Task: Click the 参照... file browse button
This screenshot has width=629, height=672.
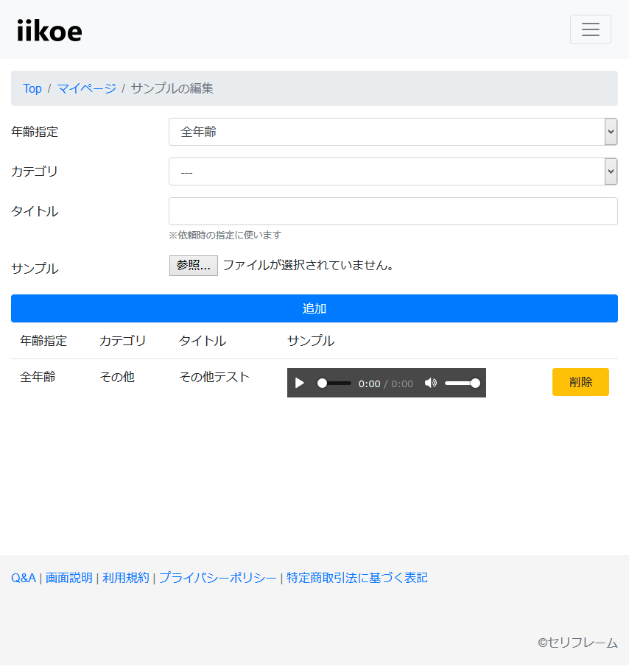Action: [194, 266]
